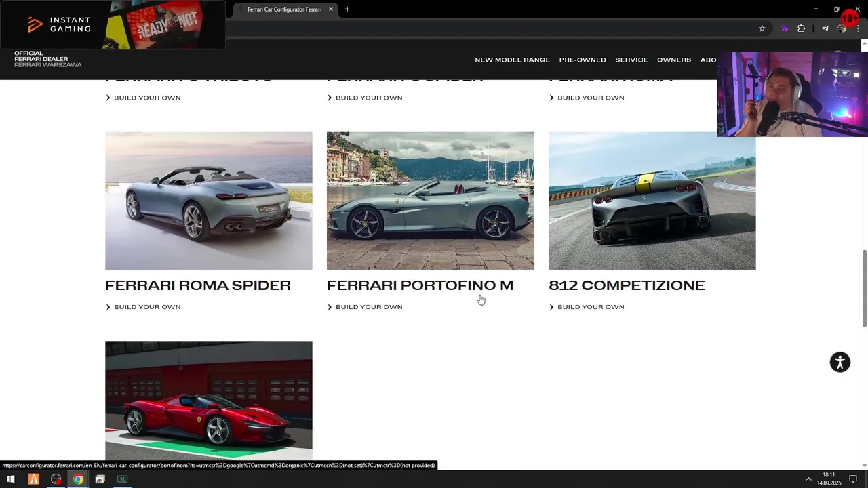Open the Service menu item
The image size is (868, 488).
tap(631, 60)
